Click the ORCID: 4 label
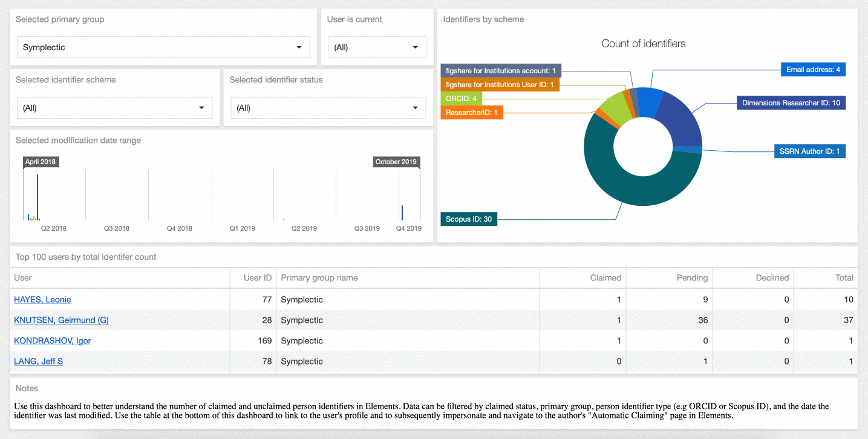868x439 pixels. click(x=462, y=99)
